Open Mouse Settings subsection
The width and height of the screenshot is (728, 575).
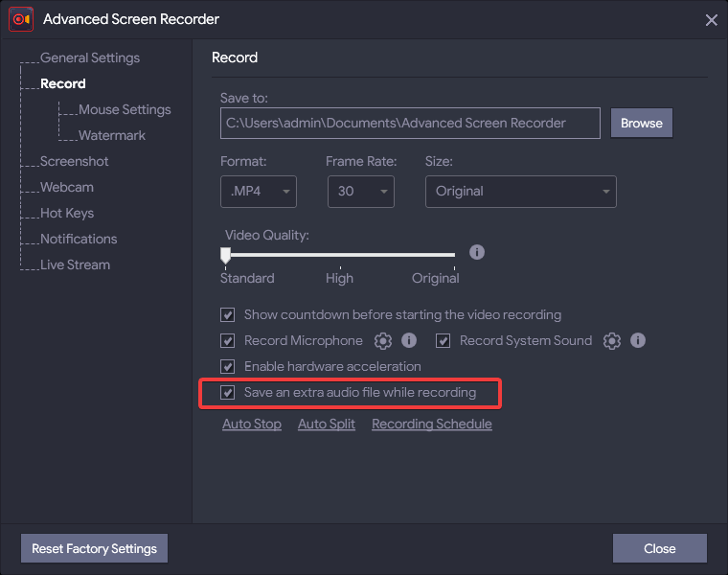[x=125, y=109]
